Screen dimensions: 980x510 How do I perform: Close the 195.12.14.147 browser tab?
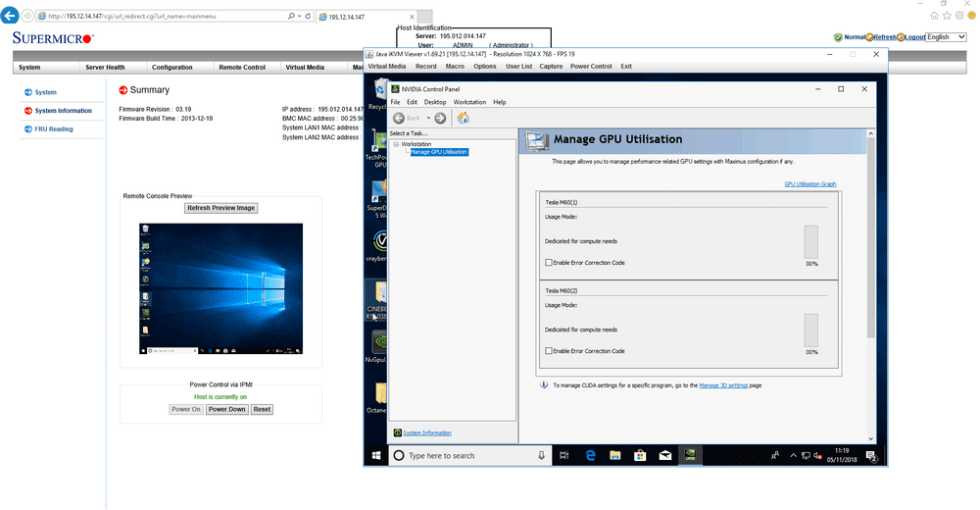tap(412, 17)
